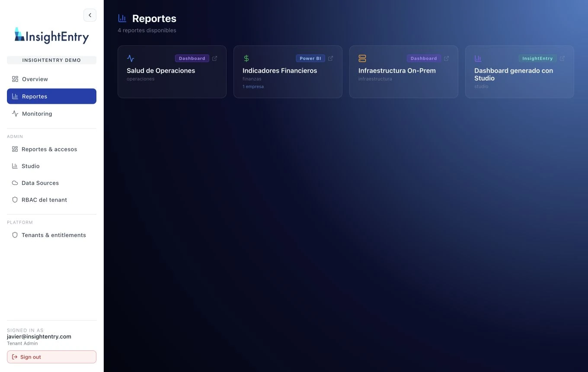Open Reportes & accesos admin page
This screenshot has width=588, height=372.
[x=51, y=149]
